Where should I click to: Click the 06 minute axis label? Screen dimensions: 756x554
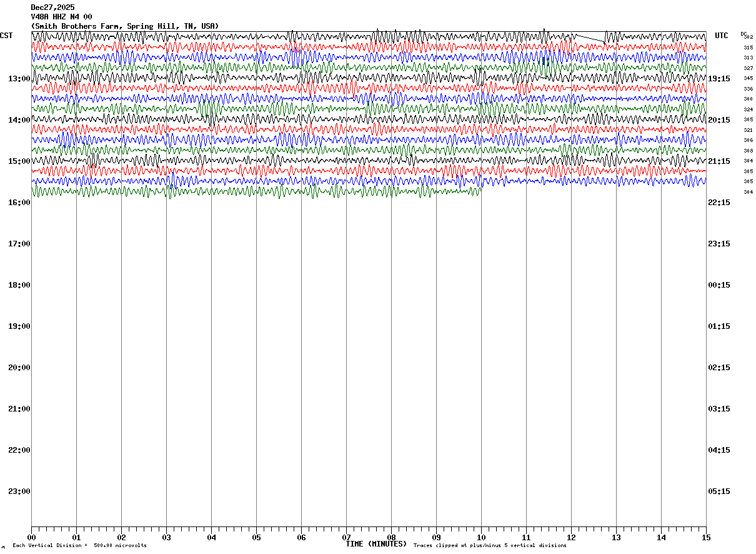coord(301,538)
